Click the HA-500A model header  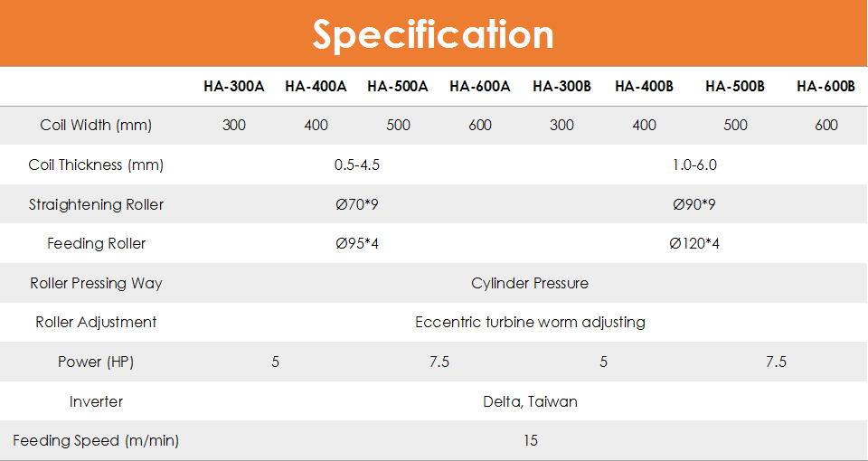(398, 87)
